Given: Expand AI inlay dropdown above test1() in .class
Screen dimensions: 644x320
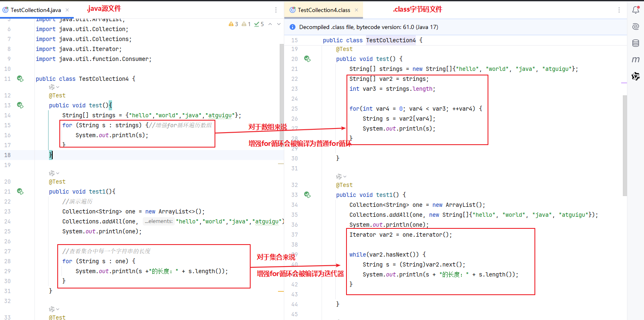Looking at the screenshot, I should point(342,177).
